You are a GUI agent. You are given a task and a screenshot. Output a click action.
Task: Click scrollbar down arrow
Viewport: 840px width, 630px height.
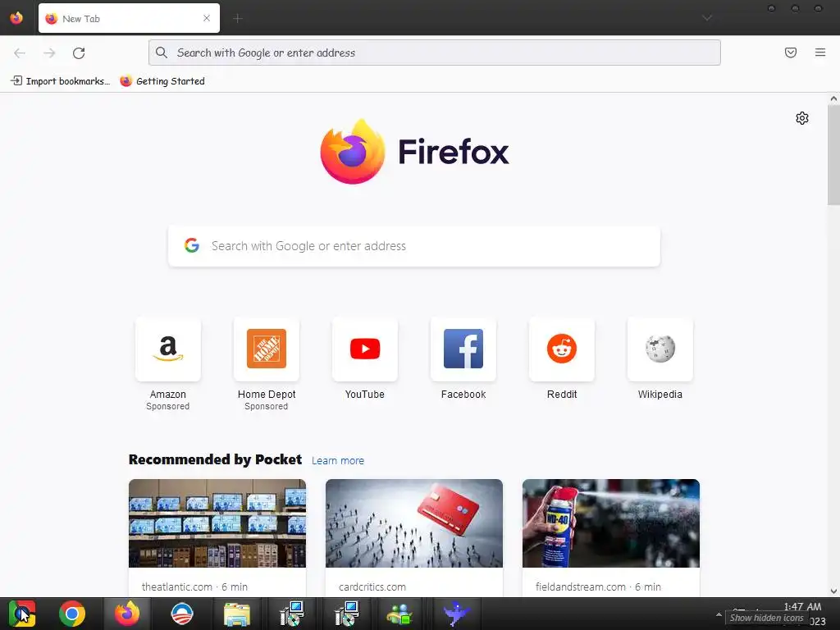833,591
